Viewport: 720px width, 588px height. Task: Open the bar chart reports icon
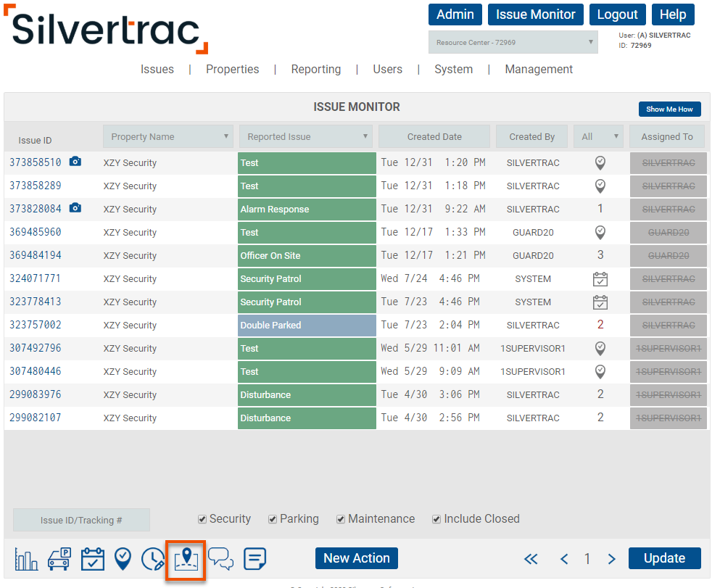click(x=26, y=559)
